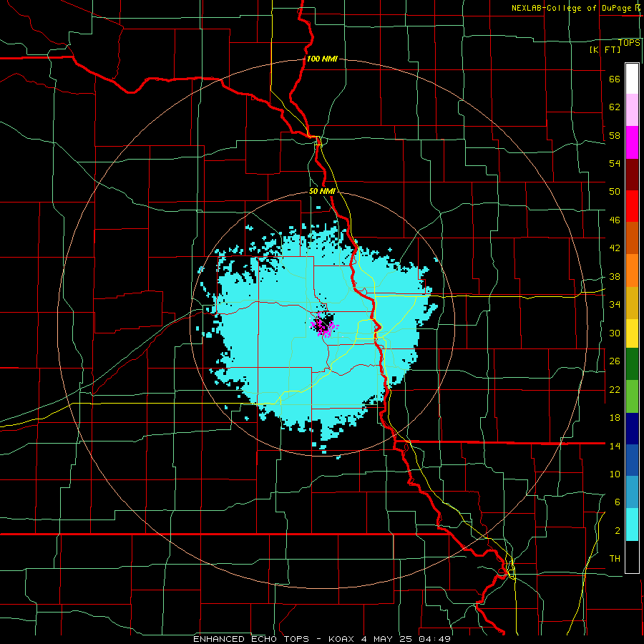
Task: Click the 42 legend value
Action: (615, 248)
